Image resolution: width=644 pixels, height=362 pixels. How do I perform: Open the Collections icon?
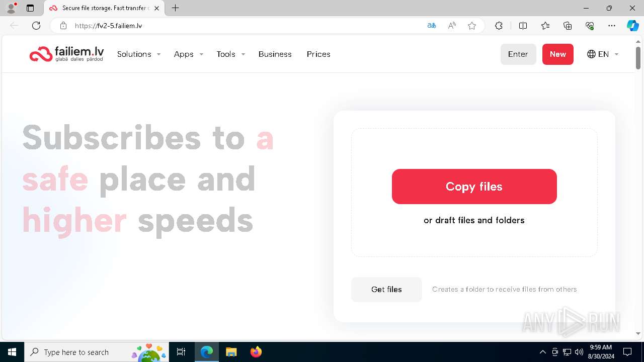tap(568, 26)
